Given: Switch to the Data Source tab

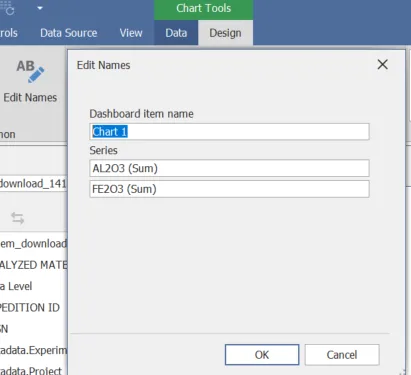Looking at the screenshot, I should 69,33.
